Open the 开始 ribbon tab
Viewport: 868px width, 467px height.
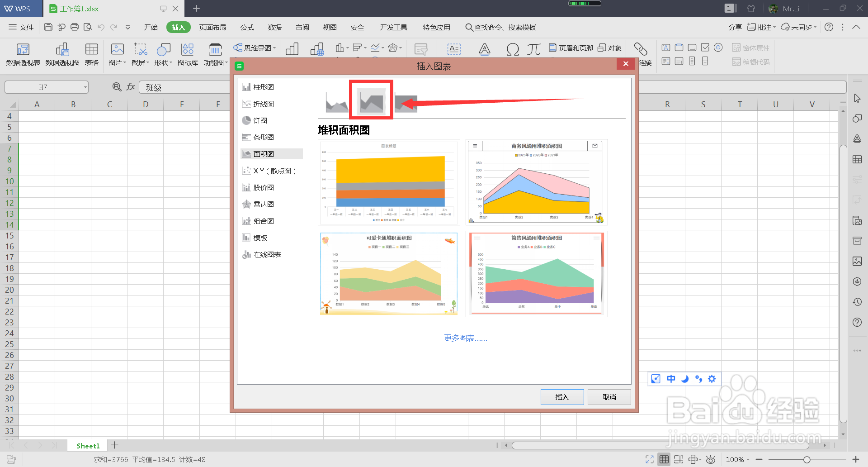151,27
